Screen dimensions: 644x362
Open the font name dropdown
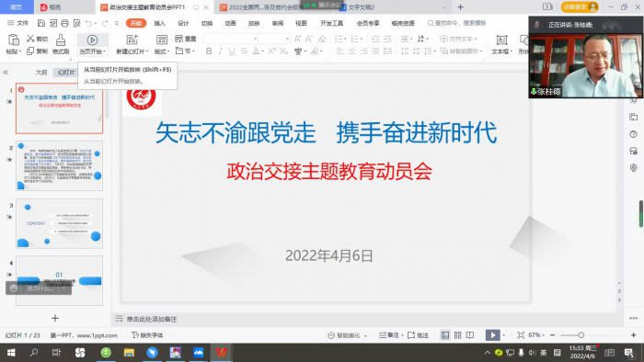point(231,39)
